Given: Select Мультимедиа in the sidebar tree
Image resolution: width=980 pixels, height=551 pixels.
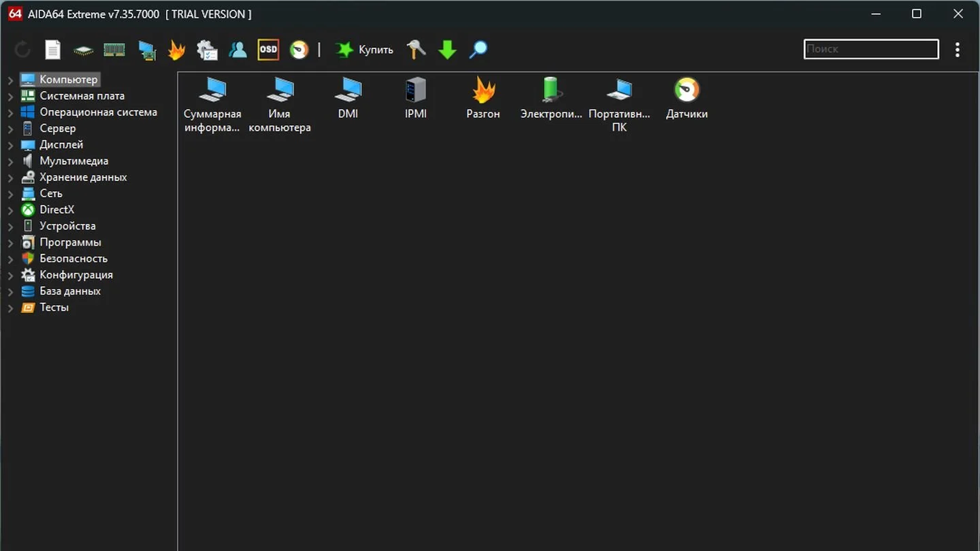Looking at the screenshot, I should (65, 161).
